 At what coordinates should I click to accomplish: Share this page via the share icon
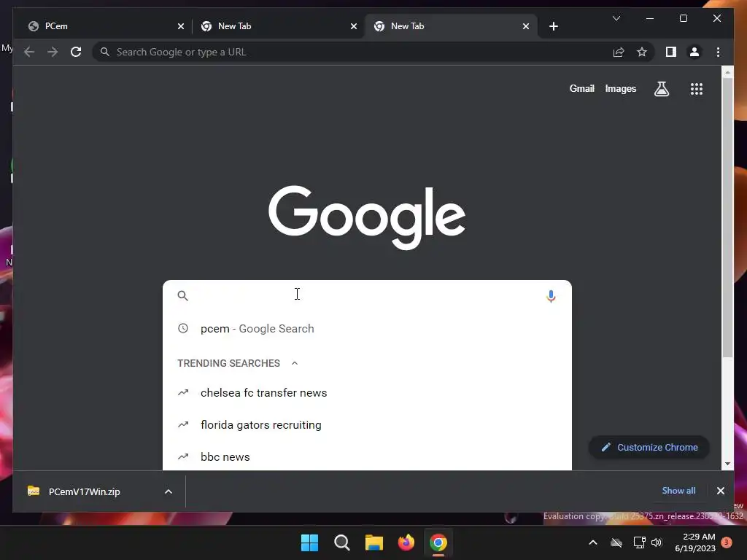pos(619,52)
